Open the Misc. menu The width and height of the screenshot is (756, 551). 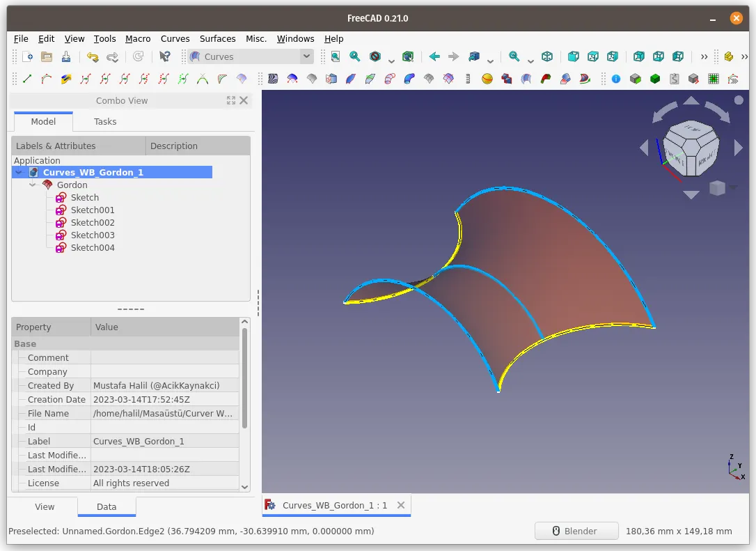(x=256, y=38)
